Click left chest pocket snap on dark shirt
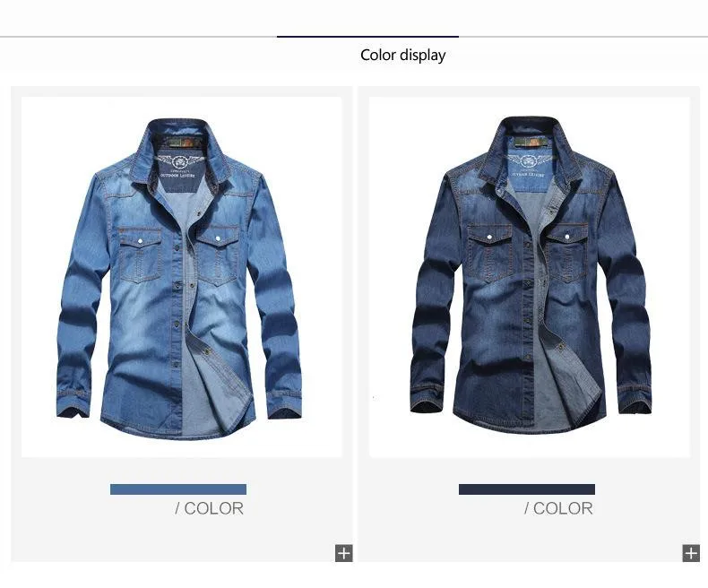The height and width of the screenshot is (588, 708). [489, 237]
